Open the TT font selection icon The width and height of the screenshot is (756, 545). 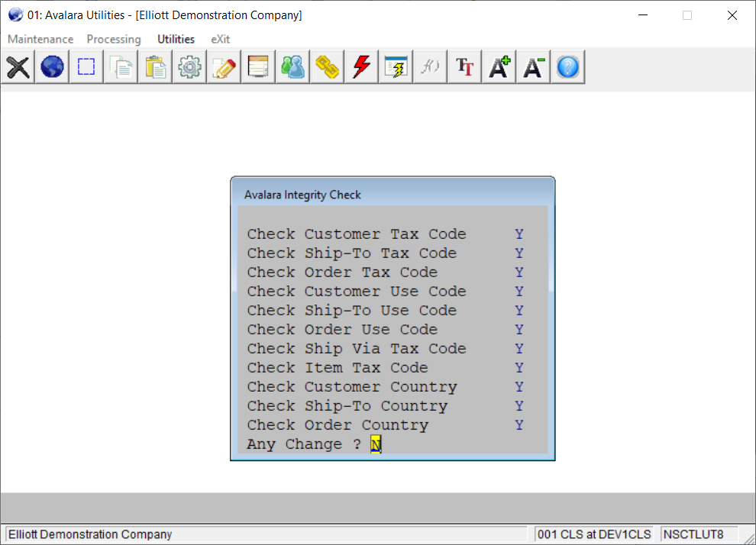[464, 67]
